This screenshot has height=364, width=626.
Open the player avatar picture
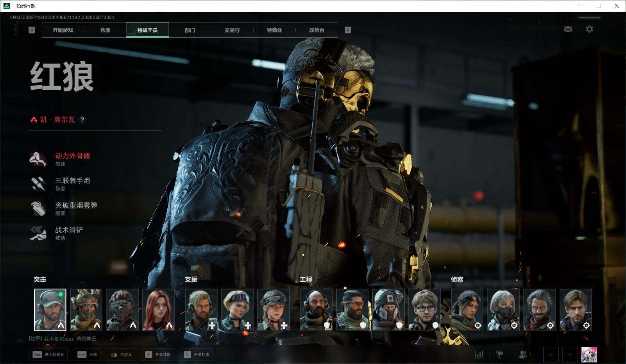click(x=589, y=355)
